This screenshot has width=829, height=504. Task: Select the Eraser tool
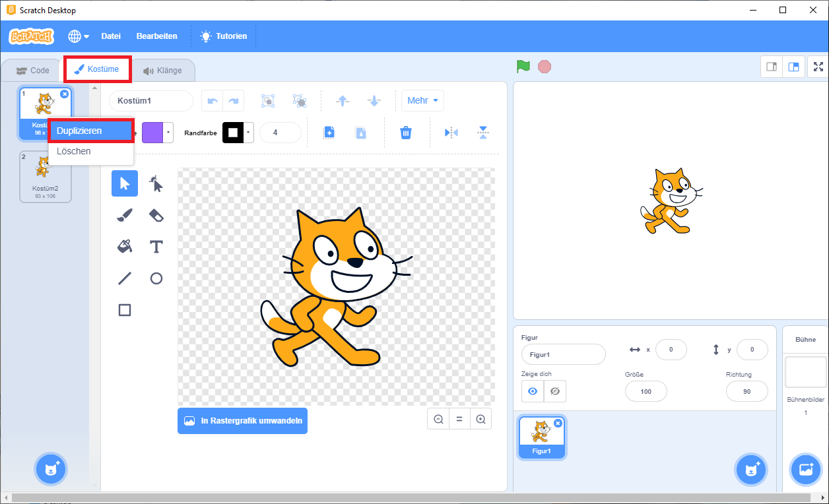(x=156, y=215)
